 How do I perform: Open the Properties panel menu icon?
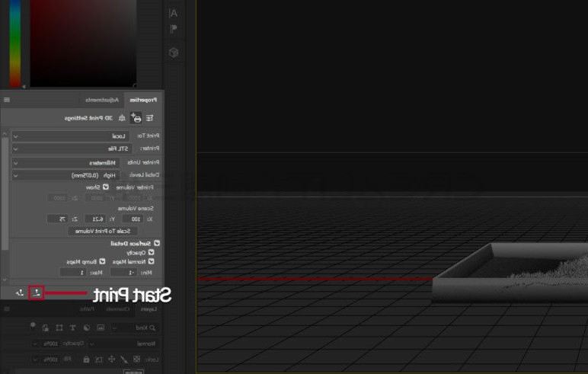6,100
